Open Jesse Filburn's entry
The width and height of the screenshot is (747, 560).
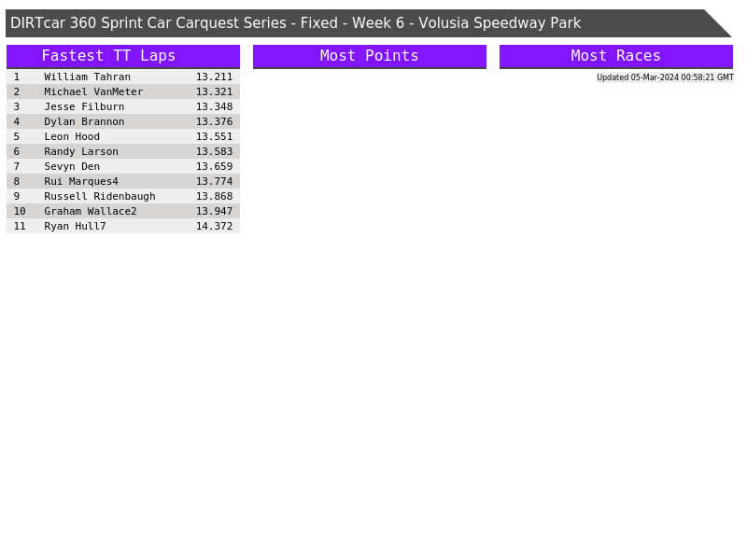pos(84,106)
